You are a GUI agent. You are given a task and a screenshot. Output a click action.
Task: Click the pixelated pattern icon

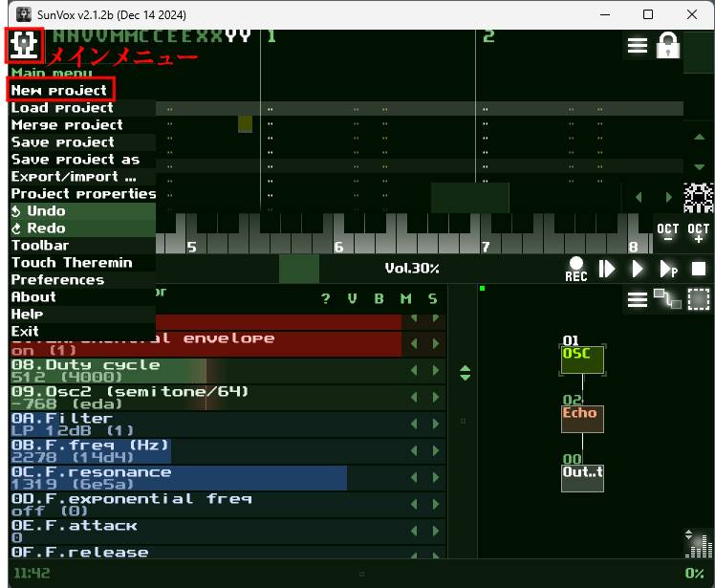[x=698, y=198]
